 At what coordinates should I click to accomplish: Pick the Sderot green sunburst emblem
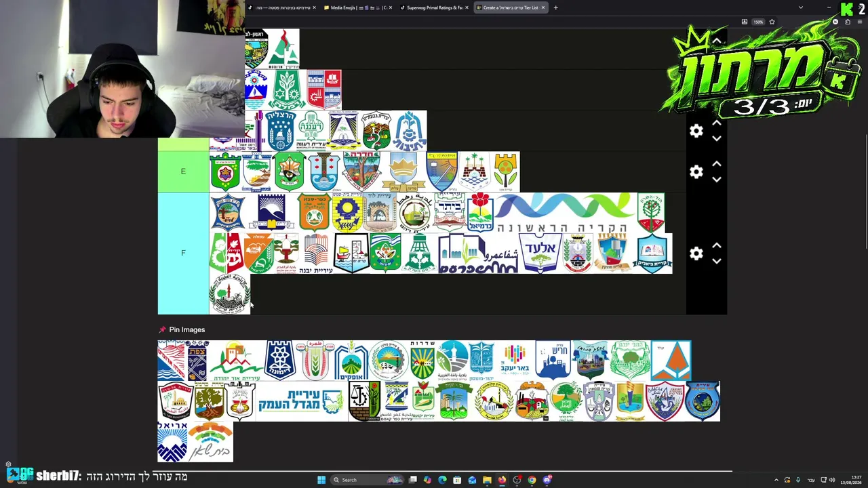(x=422, y=361)
